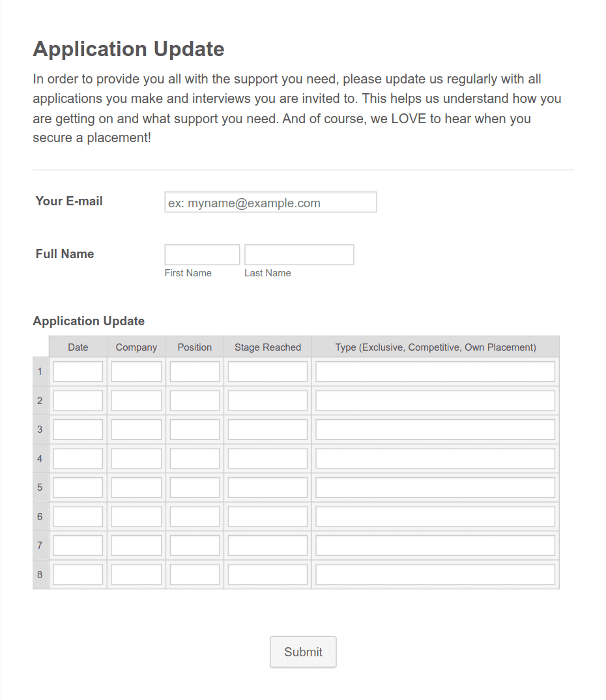The height and width of the screenshot is (700, 606).
Task: Click the Last Name input box
Action: 298,254
